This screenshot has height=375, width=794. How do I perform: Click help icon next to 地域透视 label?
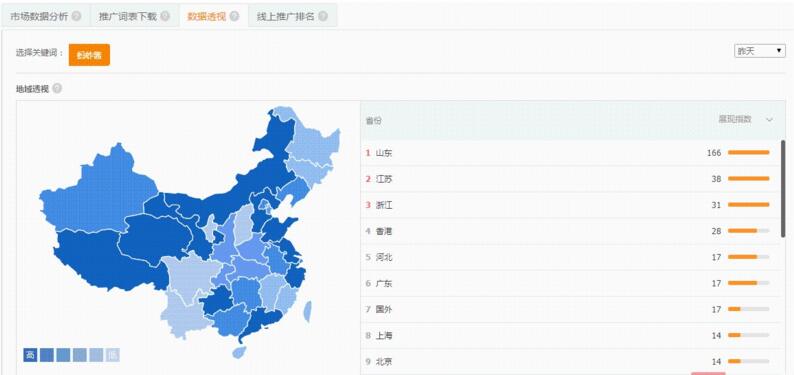(57, 89)
